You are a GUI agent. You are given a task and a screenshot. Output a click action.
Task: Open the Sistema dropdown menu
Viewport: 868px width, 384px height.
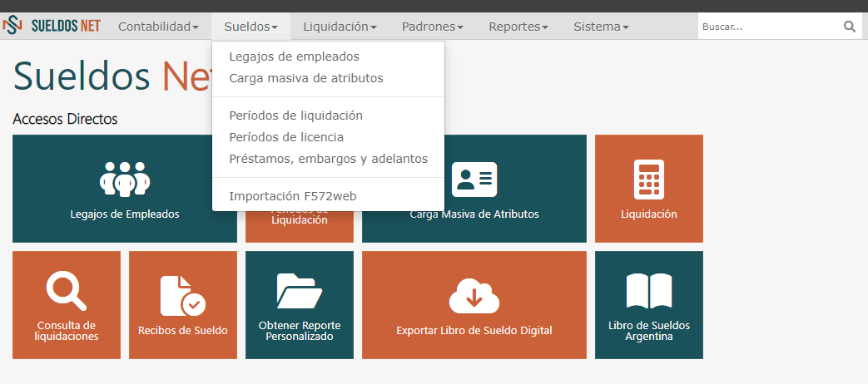[601, 26]
